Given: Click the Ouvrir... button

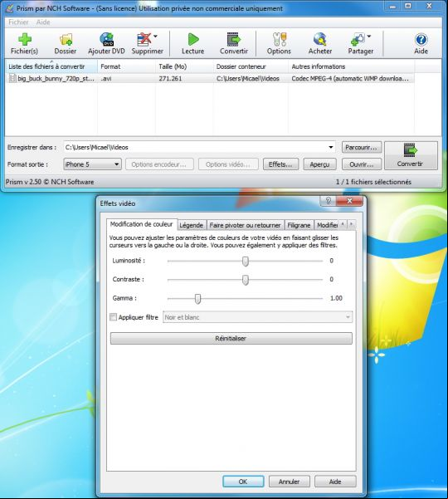Looking at the screenshot, I should pyautogui.click(x=361, y=164).
